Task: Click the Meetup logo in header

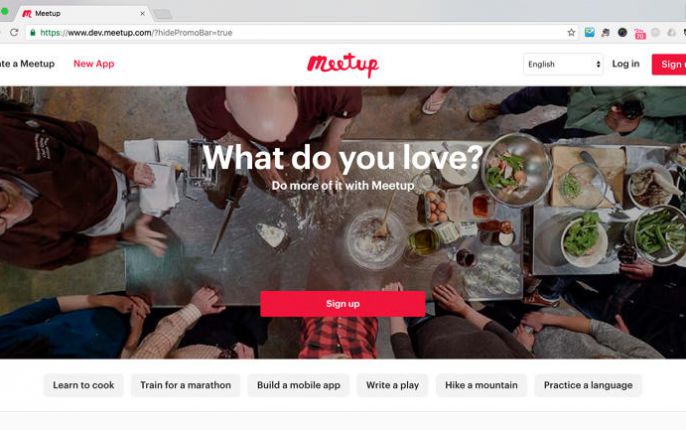Action: pyautogui.click(x=343, y=65)
